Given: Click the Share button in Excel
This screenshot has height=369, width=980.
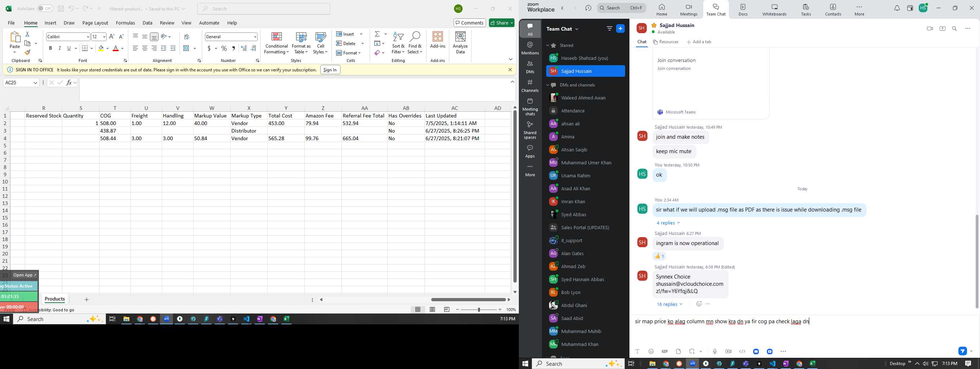Looking at the screenshot, I should (502, 23).
